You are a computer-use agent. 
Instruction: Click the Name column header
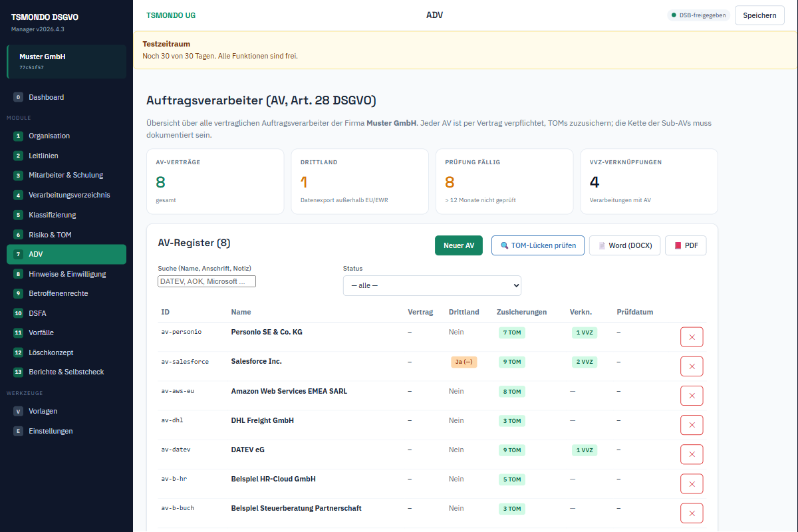pos(241,312)
